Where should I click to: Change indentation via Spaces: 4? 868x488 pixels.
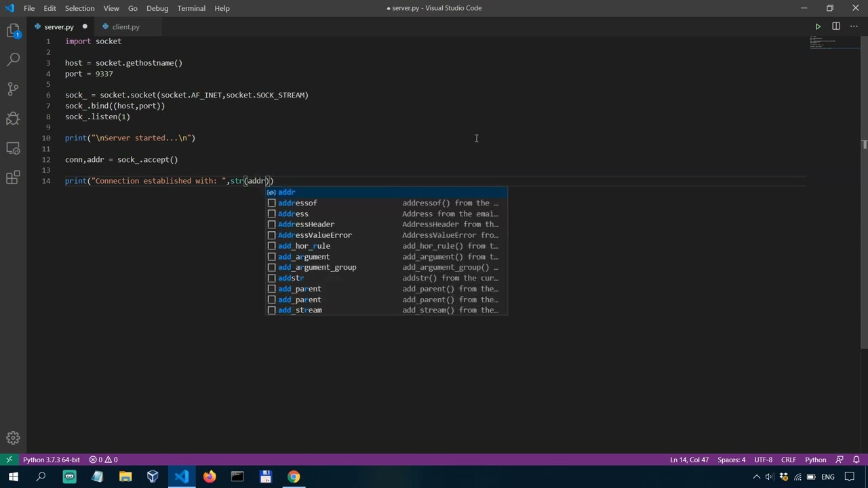[731, 460]
